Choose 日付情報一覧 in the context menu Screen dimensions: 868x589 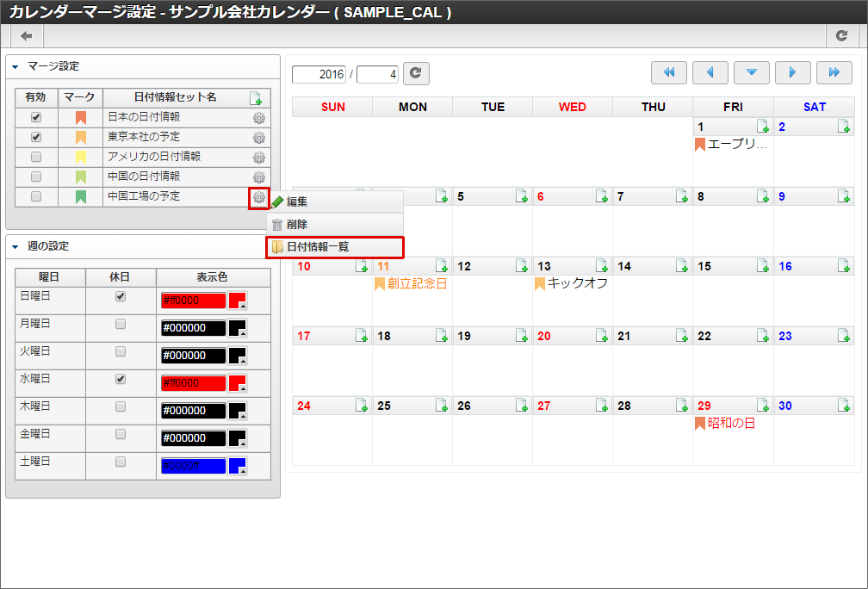[x=318, y=247]
